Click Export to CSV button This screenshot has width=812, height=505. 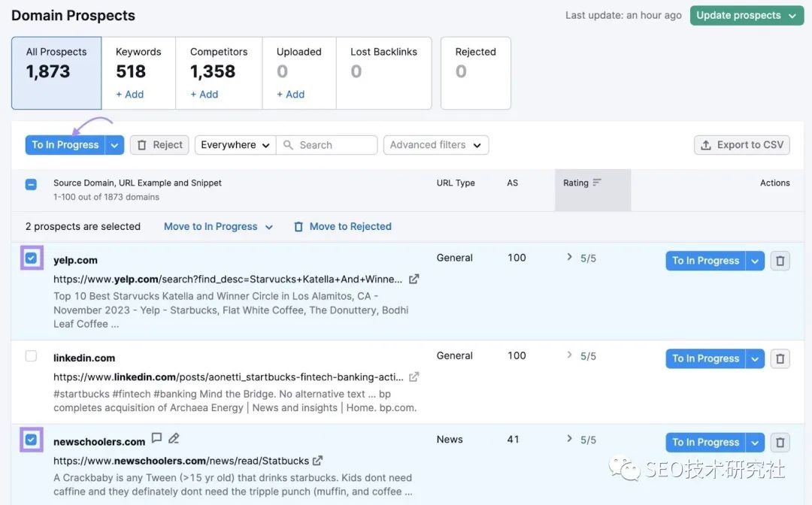[x=741, y=145]
